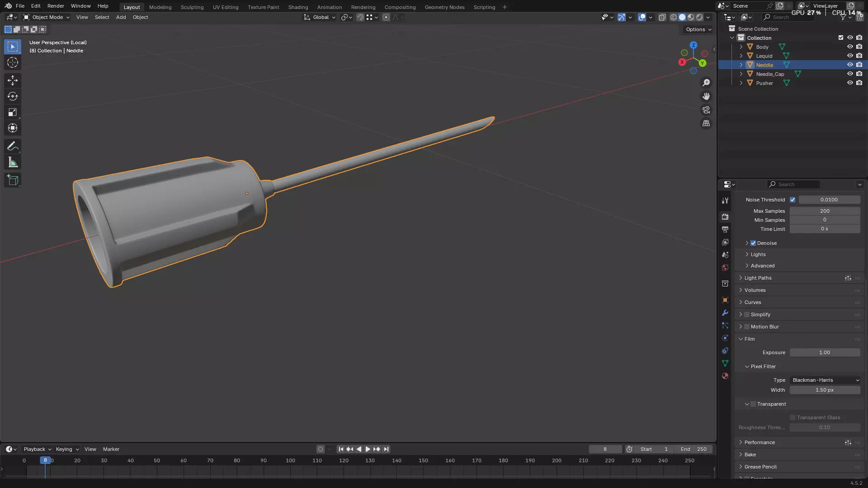Toggle X-ray display in viewport header

[662, 17]
